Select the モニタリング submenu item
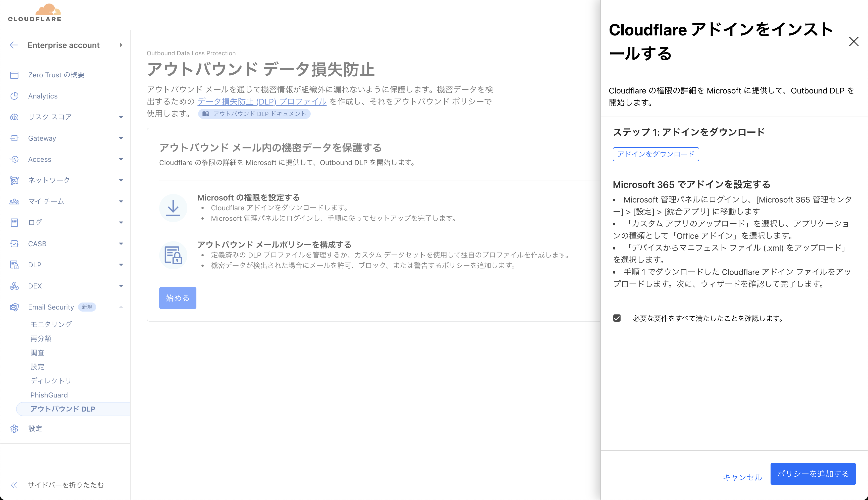Image resolution: width=868 pixels, height=500 pixels. point(51,324)
